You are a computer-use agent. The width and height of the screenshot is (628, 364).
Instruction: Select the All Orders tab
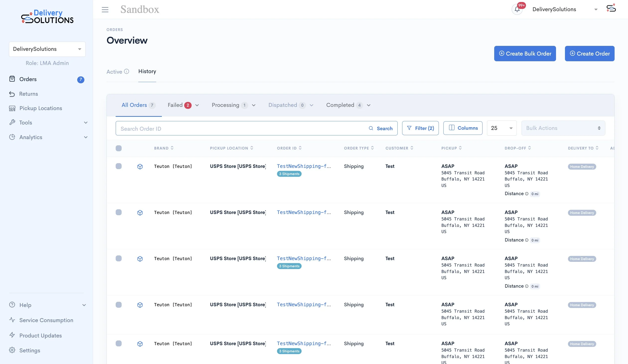139,105
